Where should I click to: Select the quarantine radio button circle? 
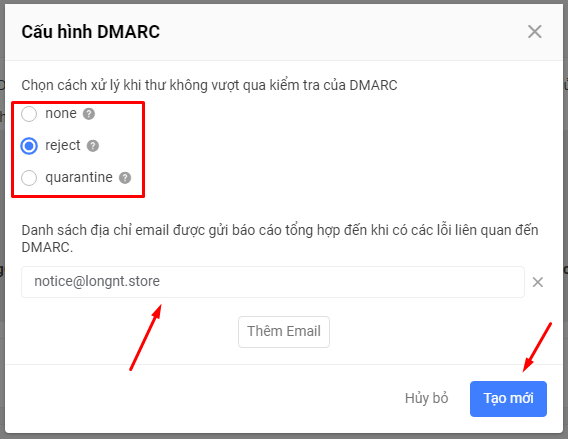click(29, 178)
